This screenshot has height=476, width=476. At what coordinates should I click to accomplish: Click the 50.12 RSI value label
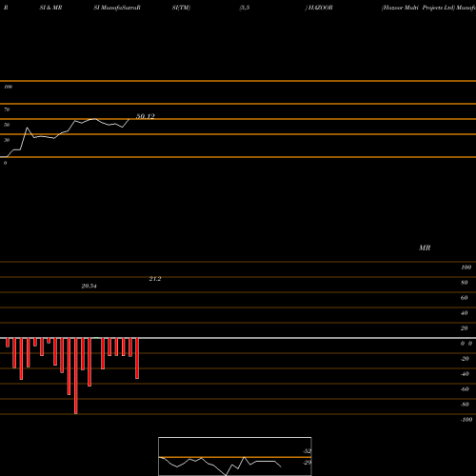(x=146, y=116)
